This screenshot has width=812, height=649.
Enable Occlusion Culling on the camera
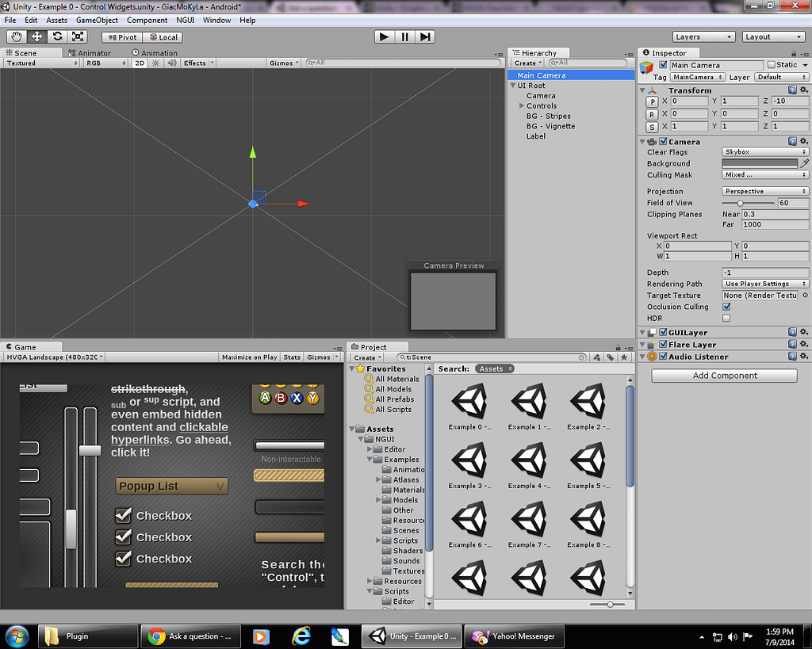point(726,307)
